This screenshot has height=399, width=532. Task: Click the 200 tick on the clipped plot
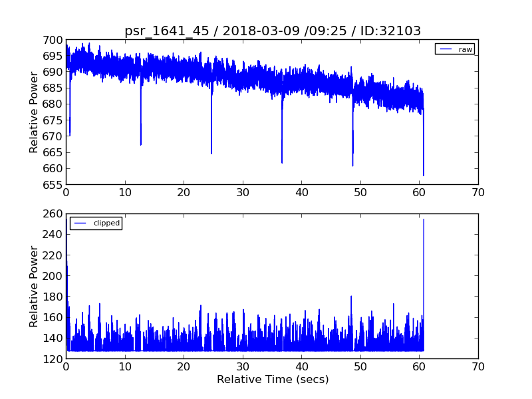(53, 276)
